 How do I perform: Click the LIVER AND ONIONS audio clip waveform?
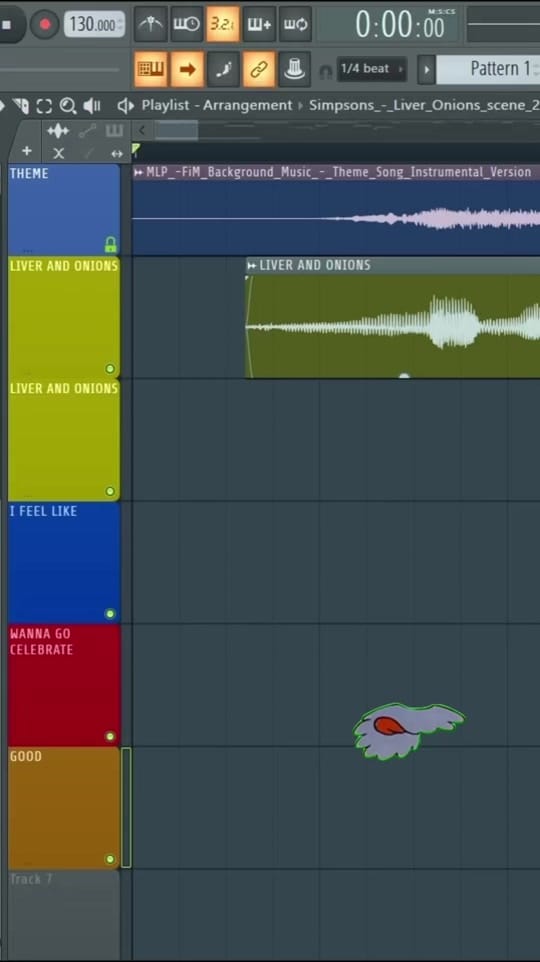393,326
